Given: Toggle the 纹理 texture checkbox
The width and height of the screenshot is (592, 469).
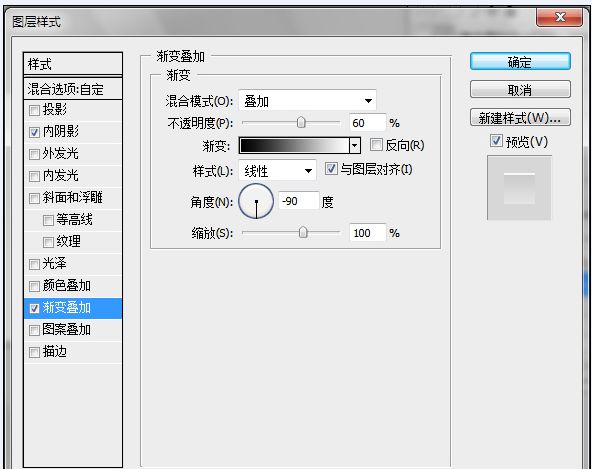Looking at the screenshot, I should (48, 242).
